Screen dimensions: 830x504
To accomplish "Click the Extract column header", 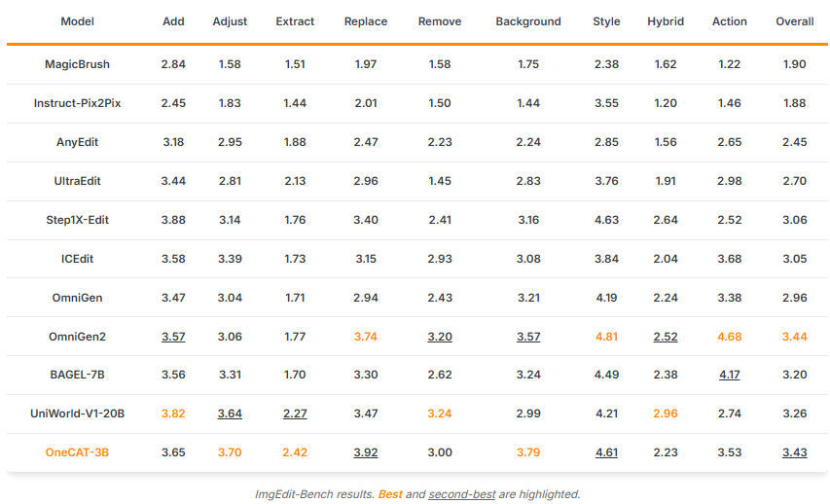I will (295, 21).
